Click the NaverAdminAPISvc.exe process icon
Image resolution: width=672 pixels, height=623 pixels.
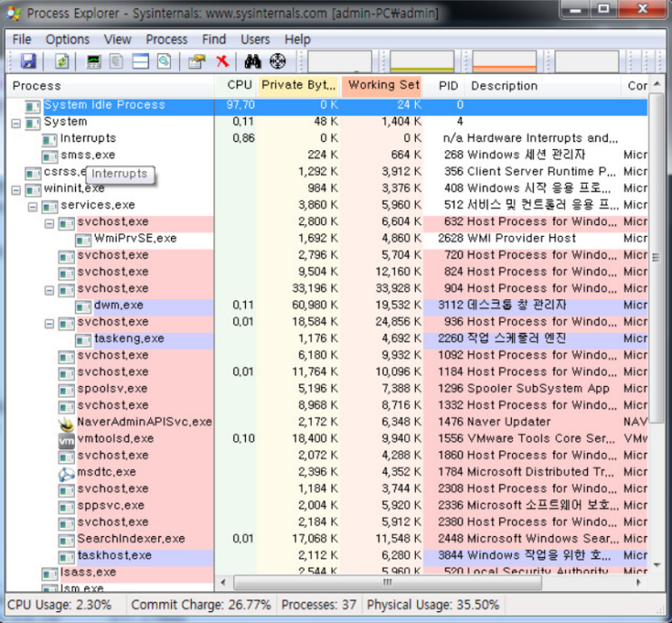[x=66, y=423]
